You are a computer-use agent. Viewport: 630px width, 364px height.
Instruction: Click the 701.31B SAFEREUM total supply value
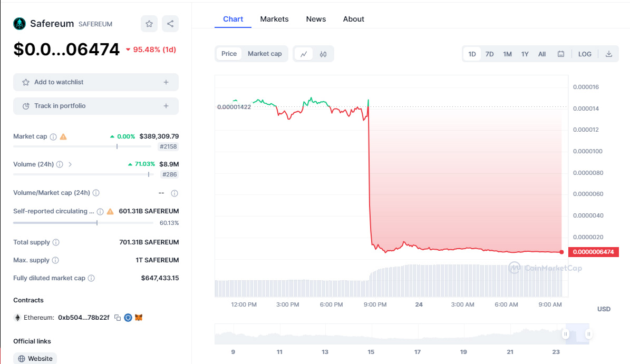click(x=149, y=242)
